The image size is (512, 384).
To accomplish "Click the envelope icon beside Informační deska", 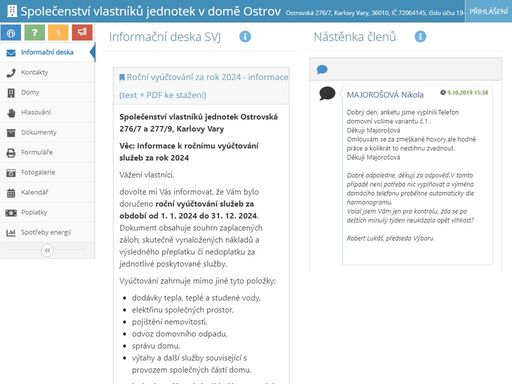I will pos(11,53).
